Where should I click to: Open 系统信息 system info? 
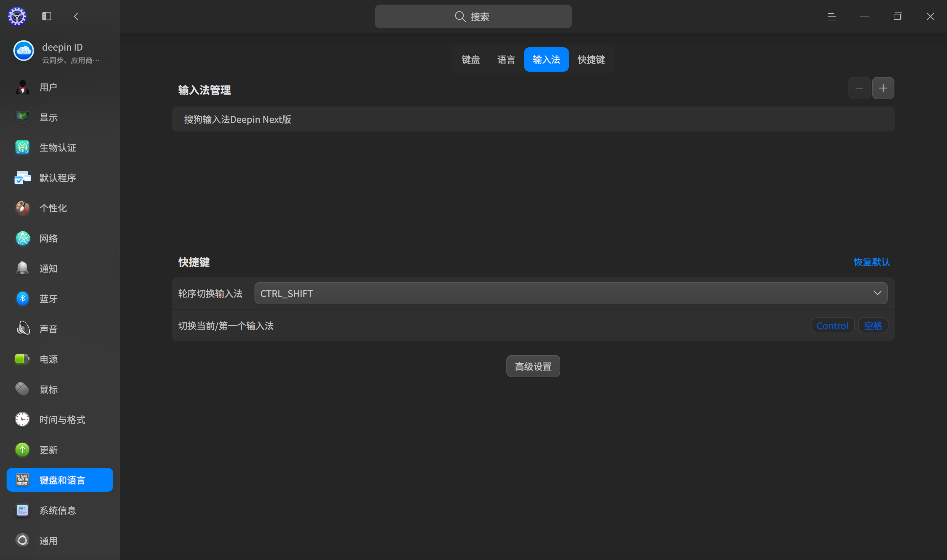[60, 510]
